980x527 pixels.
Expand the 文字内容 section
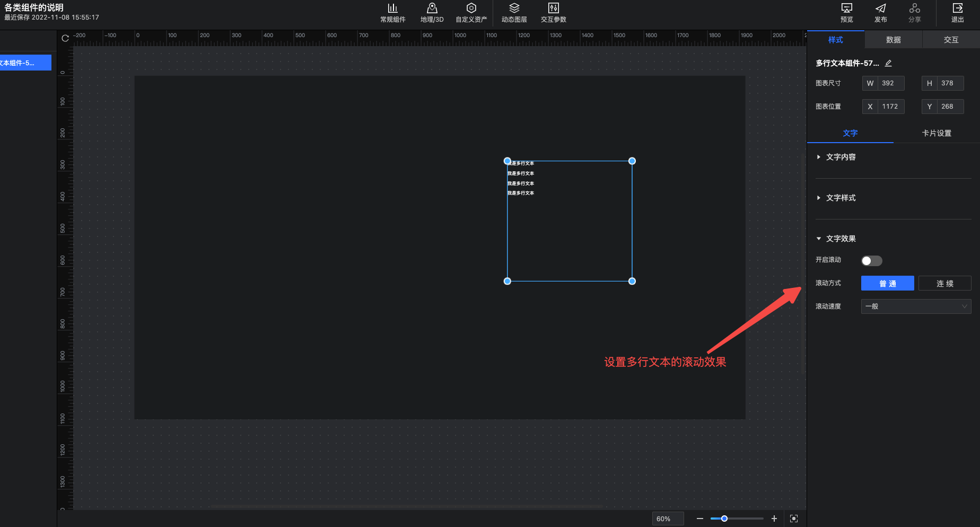[841, 157]
